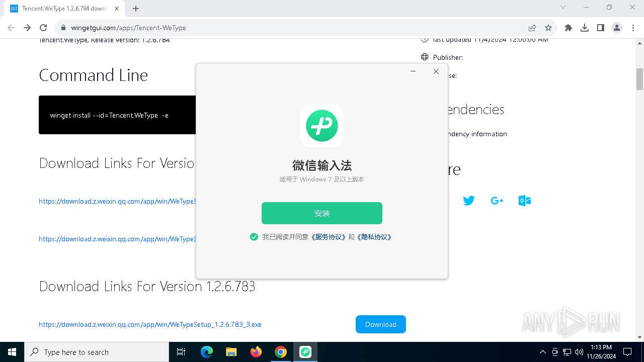Open the 《服务协议》 service agreement link

pyautogui.click(x=328, y=237)
